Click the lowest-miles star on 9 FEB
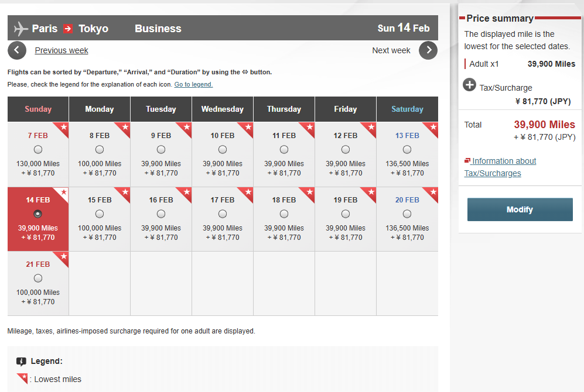 (186, 127)
